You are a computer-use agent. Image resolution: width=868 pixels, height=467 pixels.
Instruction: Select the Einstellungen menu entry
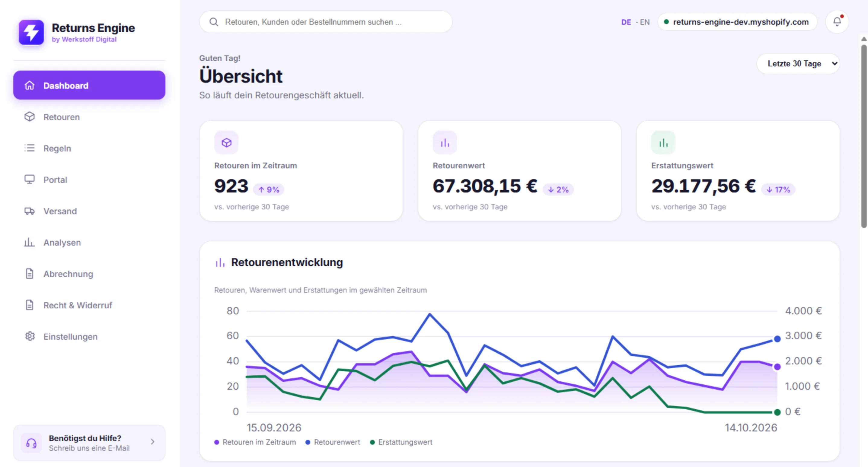pos(89,336)
